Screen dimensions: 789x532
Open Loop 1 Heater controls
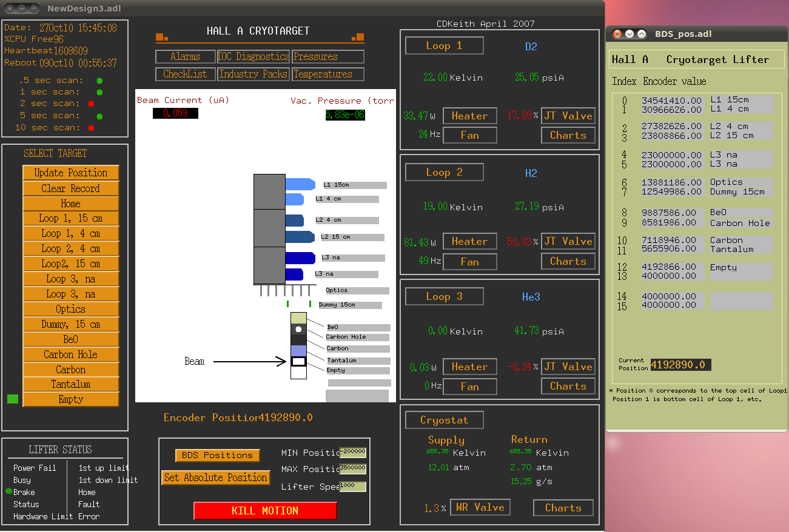(470, 116)
